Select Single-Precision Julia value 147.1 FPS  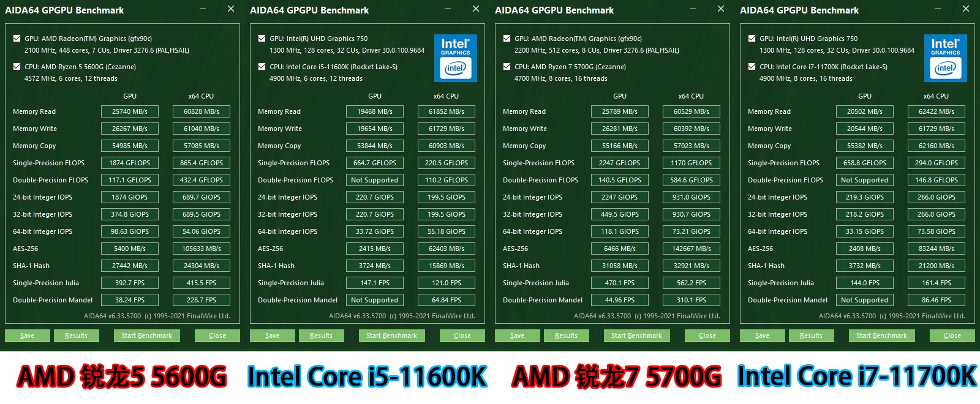tap(375, 283)
